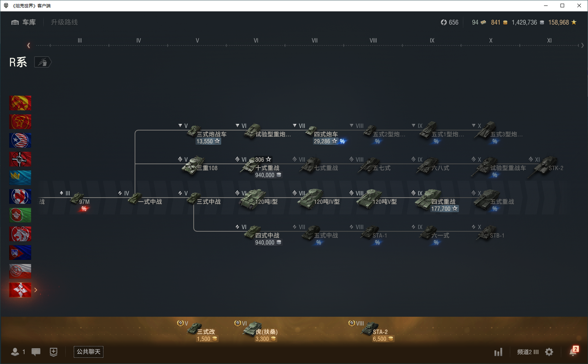The image size is (588, 364).
Task: Click the shield plus icon
Action: (54, 352)
